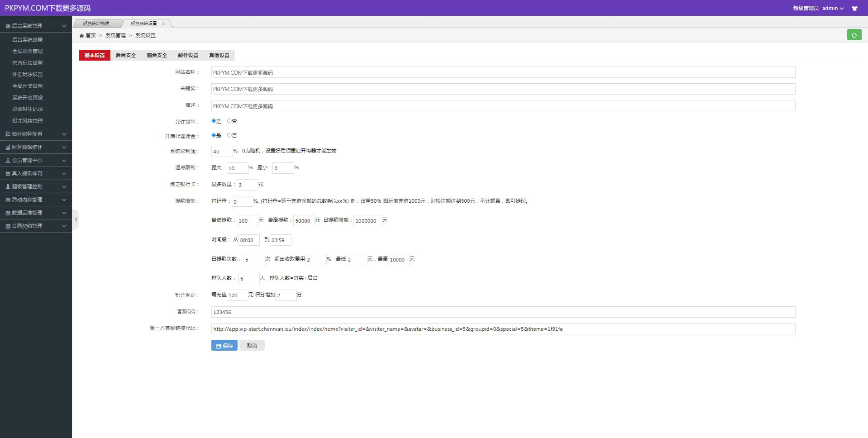
Task: Open 官方玩法设置 in the sidebar
Action: click(x=28, y=63)
